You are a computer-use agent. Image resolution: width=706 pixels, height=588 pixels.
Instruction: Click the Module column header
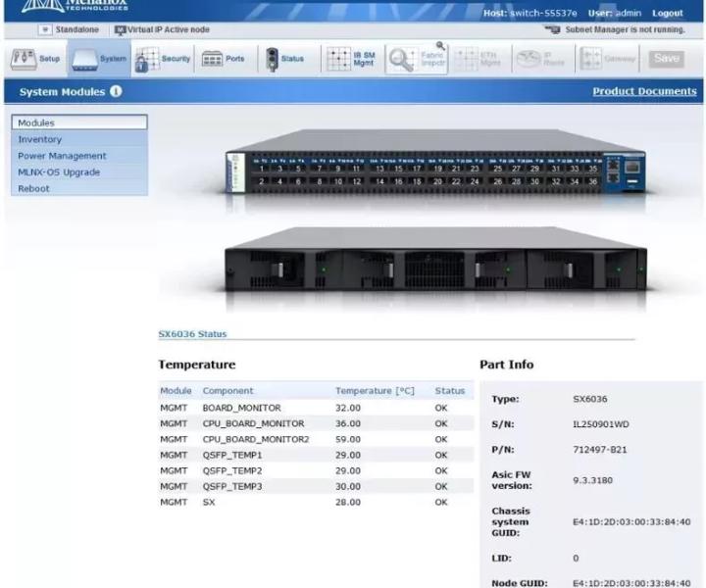(x=176, y=391)
